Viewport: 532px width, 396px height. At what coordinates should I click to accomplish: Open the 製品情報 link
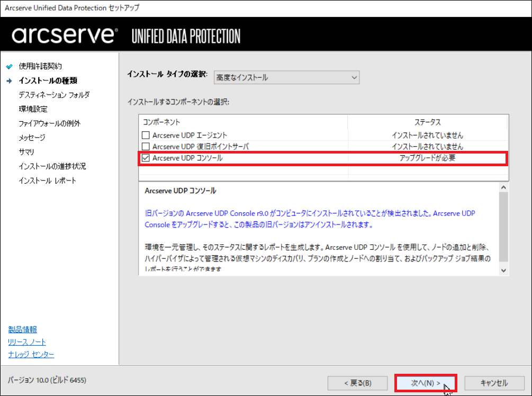coord(22,329)
